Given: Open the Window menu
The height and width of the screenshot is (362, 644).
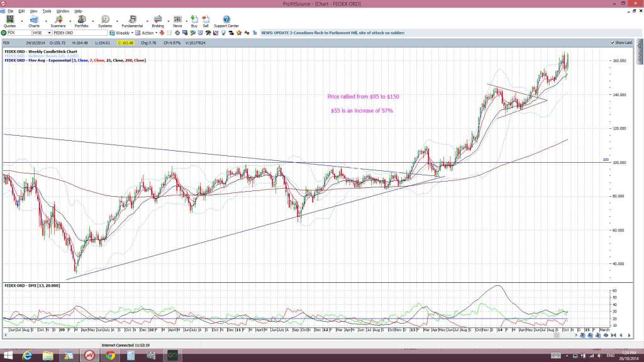Looking at the screenshot, I should (62, 11).
